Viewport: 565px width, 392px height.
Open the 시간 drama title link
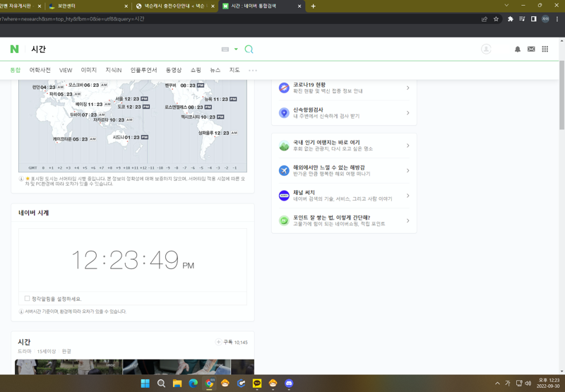pyautogui.click(x=24, y=342)
